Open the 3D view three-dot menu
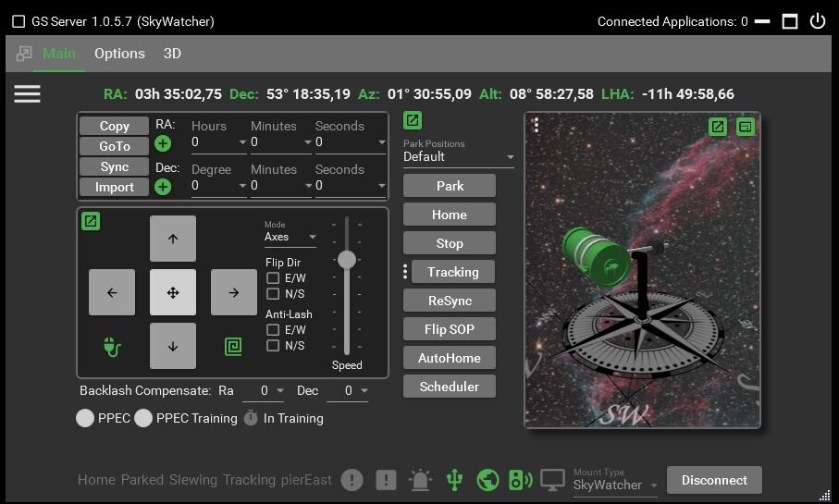Viewport: 839px width, 504px height. pyautogui.click(x=537, y=126)
